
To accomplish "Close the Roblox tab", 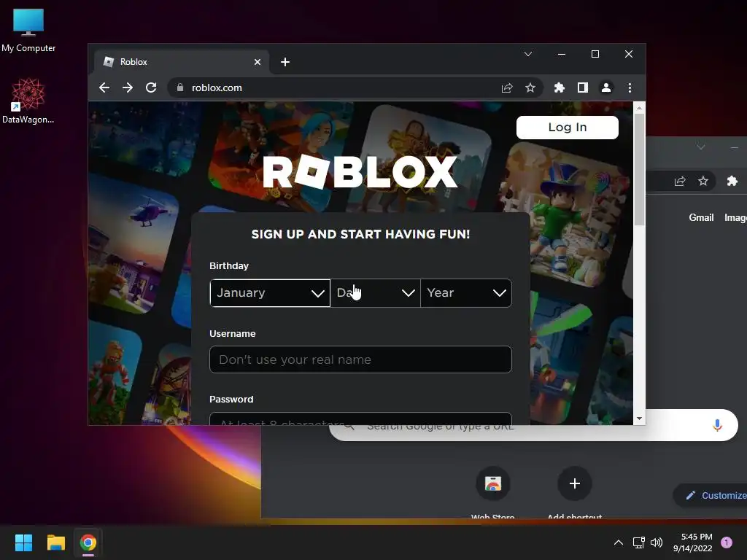I will pos(258,62).
